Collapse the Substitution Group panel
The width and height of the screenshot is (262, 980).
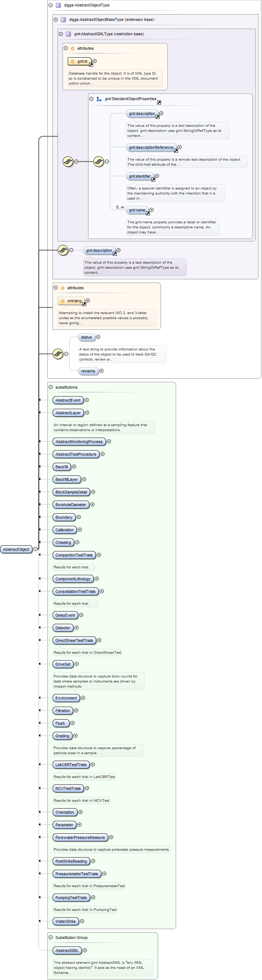pos(51,938)
